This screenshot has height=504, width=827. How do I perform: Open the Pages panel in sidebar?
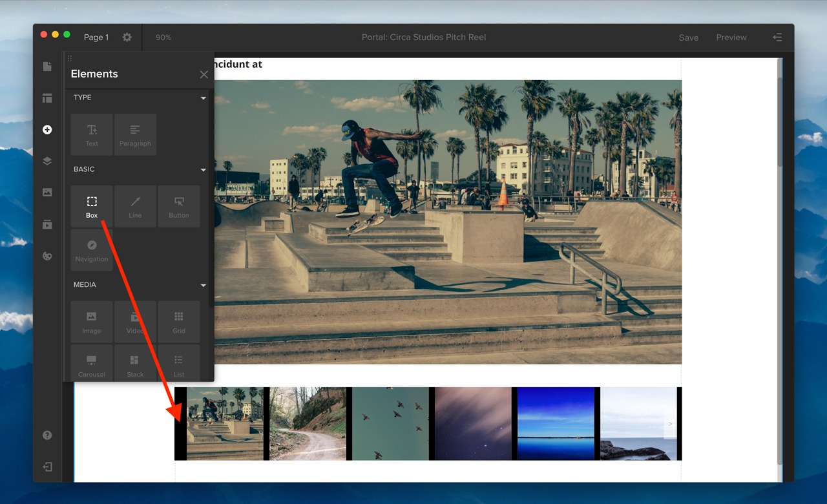pyautogui.click(x=47, y=67)
